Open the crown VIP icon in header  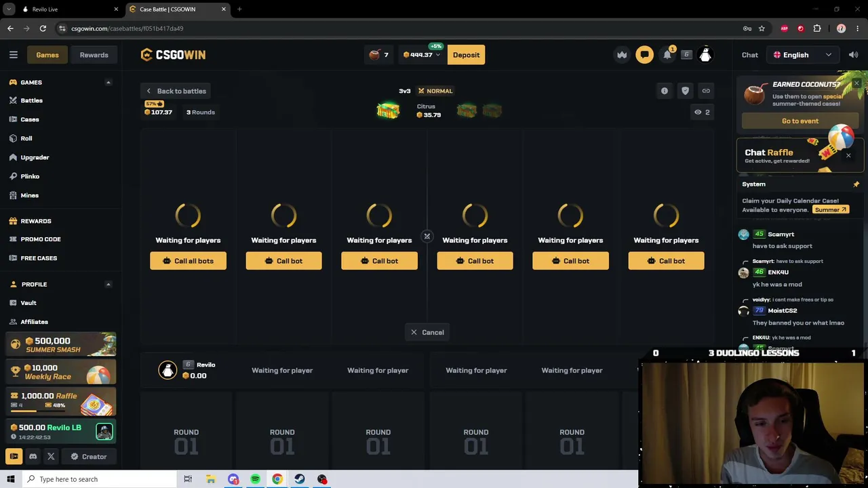(622, 55)
